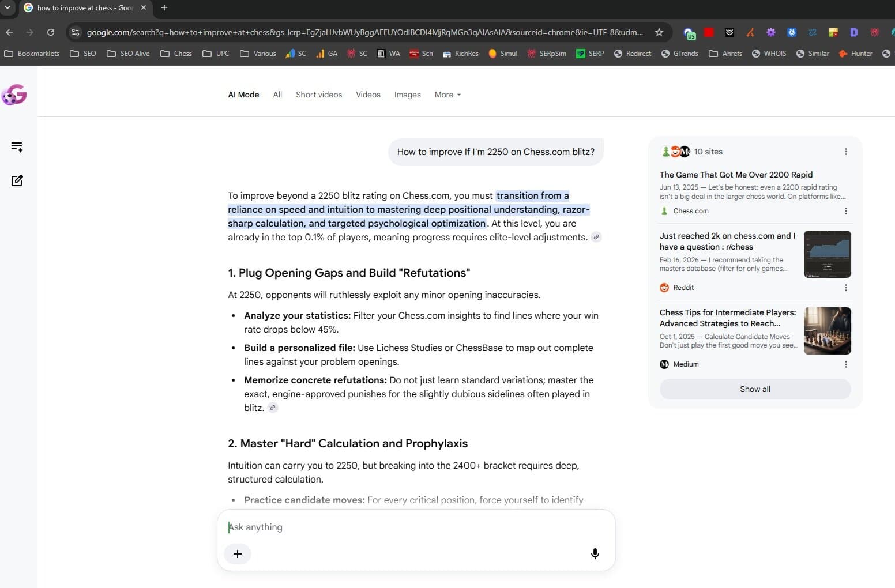Click the red square extension icon
The width and height of the screenshot is (895, 588).
coord(709,32)
